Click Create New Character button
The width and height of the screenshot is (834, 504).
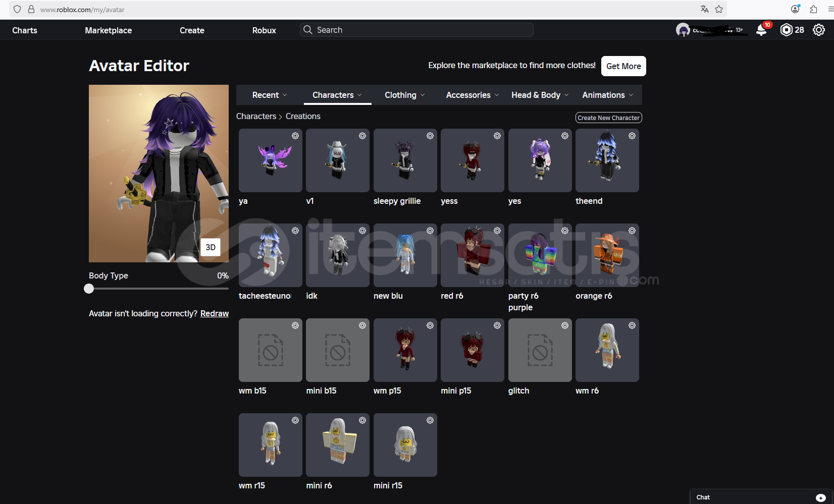pos(609,118)
